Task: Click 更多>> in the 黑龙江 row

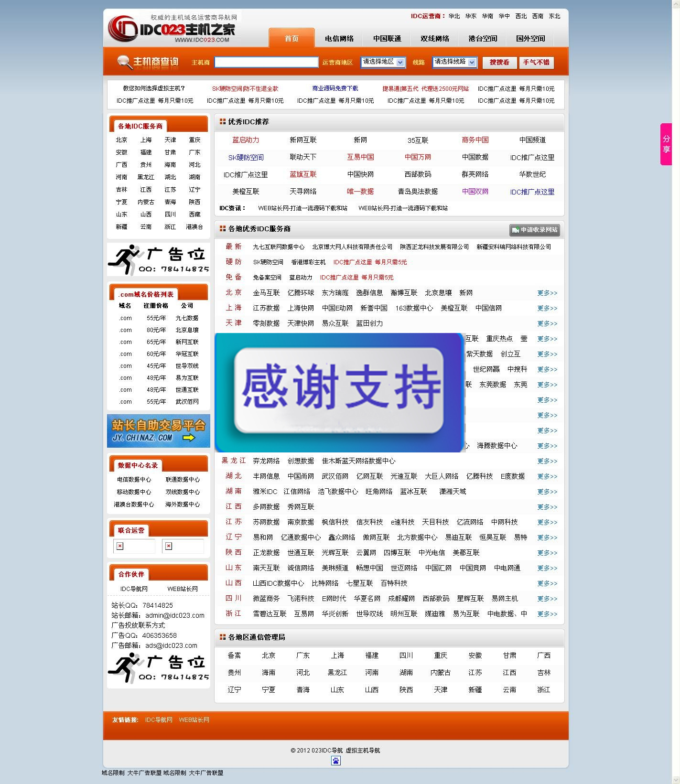Action: click(547, 461)
